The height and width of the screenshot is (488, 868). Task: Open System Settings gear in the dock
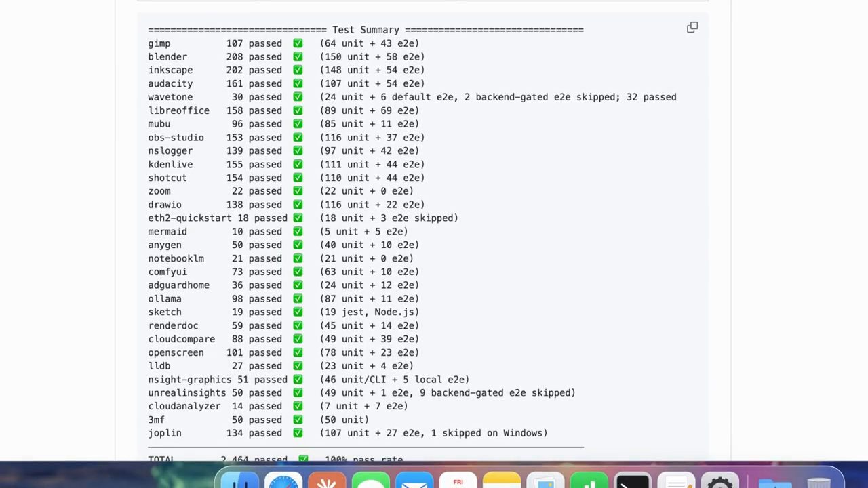pos(720,481)
